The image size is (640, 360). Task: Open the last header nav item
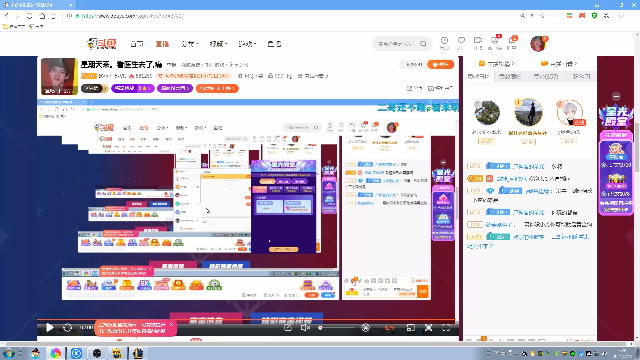point(274,44)
